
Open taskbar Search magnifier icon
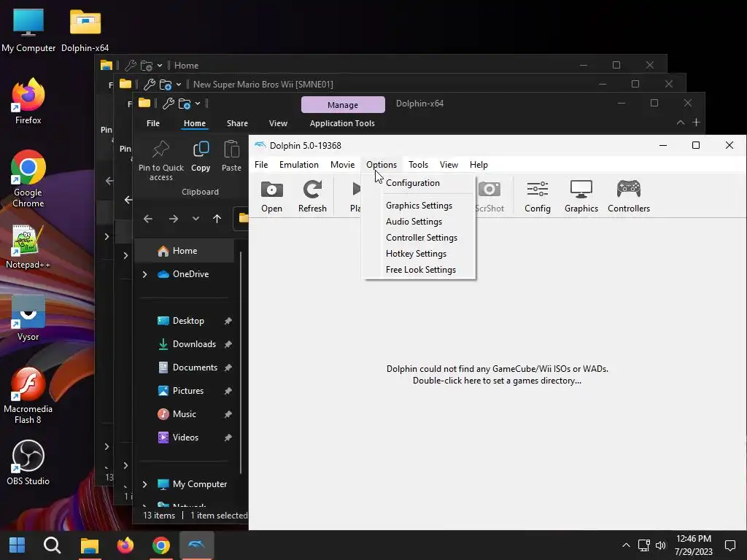[52, 545]
